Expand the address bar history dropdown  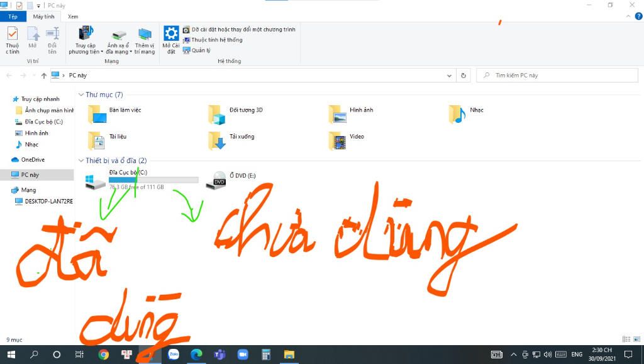(x=449, y=76)
